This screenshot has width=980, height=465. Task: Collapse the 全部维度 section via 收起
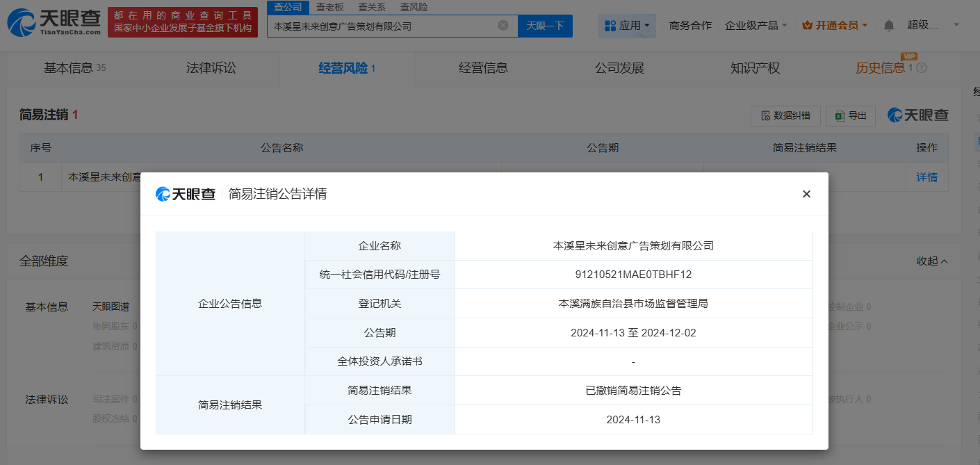coord(932,261)
